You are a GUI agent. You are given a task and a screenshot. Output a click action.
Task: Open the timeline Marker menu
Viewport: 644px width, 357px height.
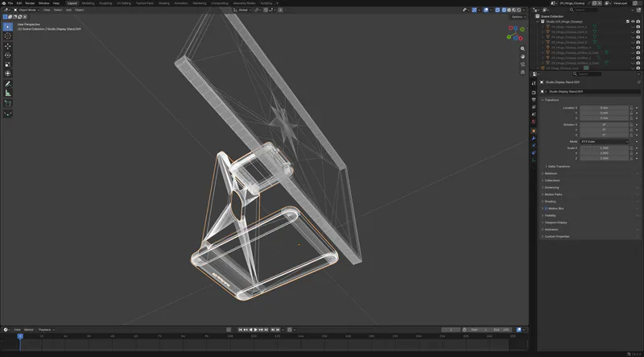(x=29, y=330)
